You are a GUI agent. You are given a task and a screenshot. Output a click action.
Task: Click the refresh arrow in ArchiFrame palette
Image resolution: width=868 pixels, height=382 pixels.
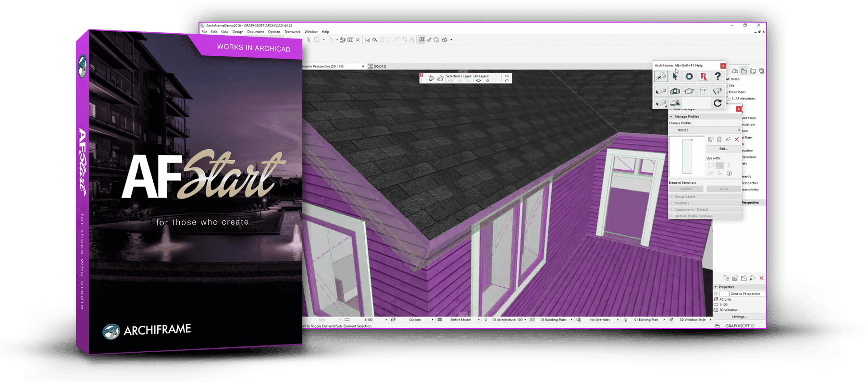[718, 103]
